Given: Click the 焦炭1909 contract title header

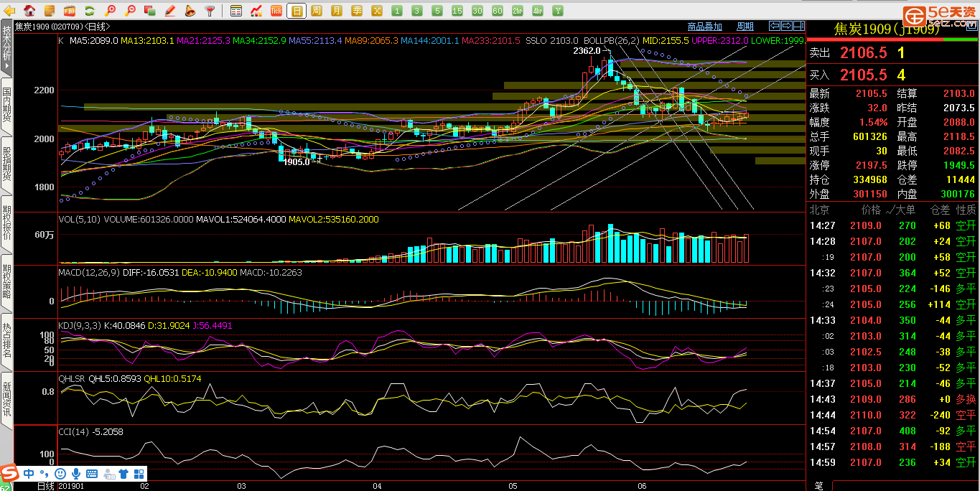Looking at the screenshot, I should coord(887,29).
